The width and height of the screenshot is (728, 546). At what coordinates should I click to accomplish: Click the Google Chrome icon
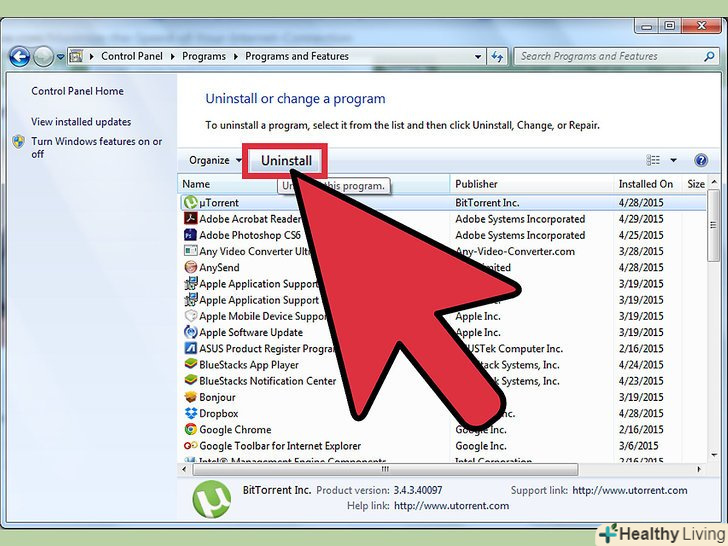[x=191, y=429]
